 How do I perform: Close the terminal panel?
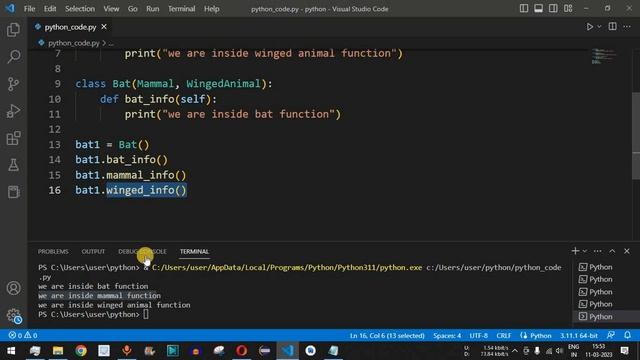click(627, 251)
